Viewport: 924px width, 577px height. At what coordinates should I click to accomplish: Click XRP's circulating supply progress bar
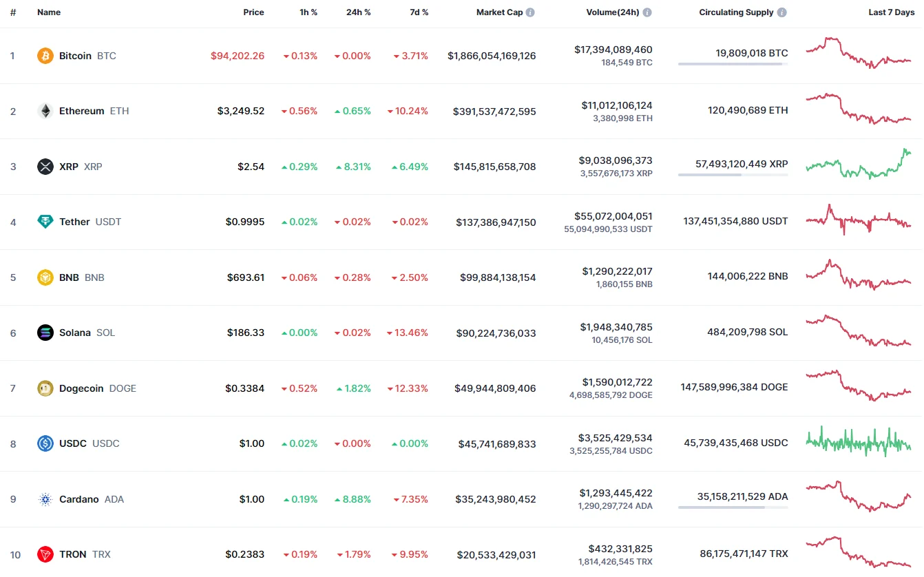(x=733, y=175)
